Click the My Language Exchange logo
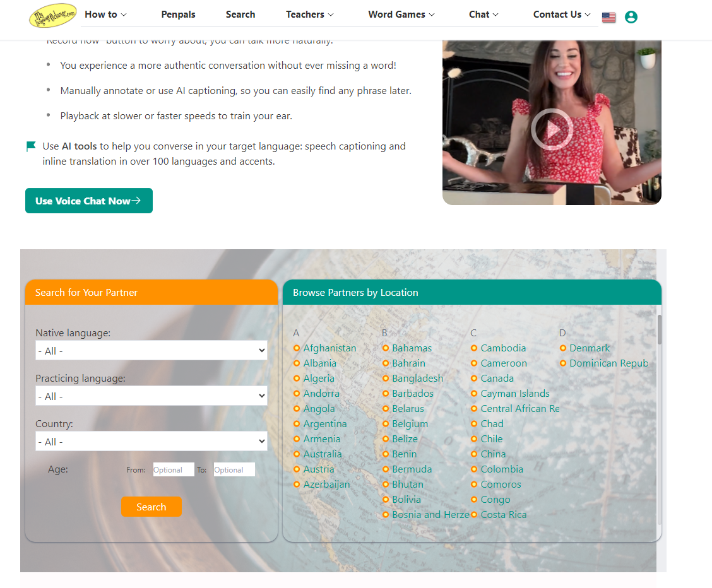Image resolution: width=712 pixels, height=588 pixels. click(52, 15)
